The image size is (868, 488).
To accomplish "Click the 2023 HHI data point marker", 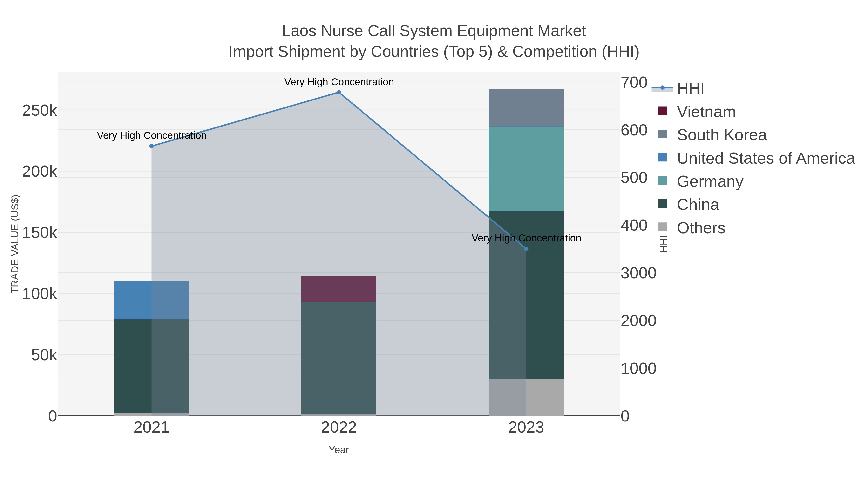I will tap(526, 249).
